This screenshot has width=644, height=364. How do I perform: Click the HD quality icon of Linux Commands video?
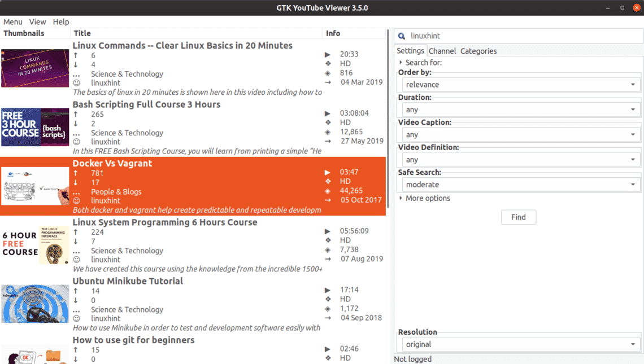tap(328, 64)
